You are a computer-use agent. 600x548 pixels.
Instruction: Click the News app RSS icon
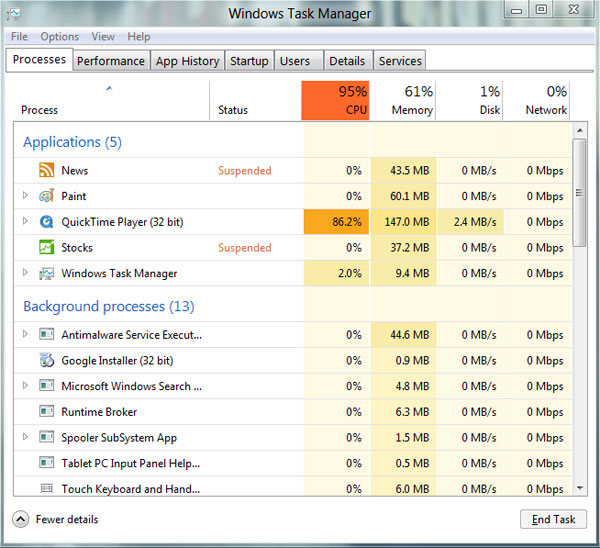tap(46, 171)
